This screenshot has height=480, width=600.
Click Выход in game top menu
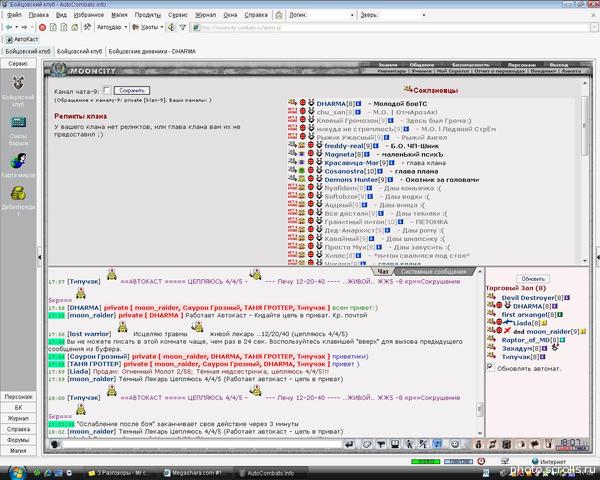[559, 65]
